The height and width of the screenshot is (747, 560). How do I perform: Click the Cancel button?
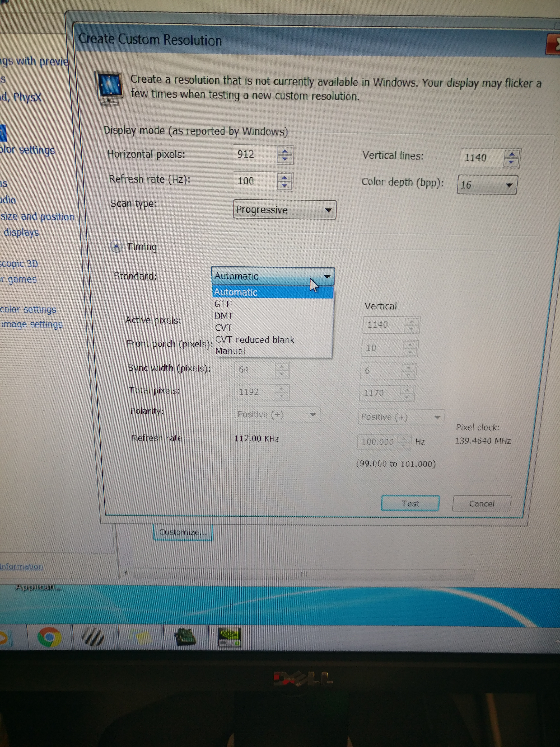[x=481, y=504]
